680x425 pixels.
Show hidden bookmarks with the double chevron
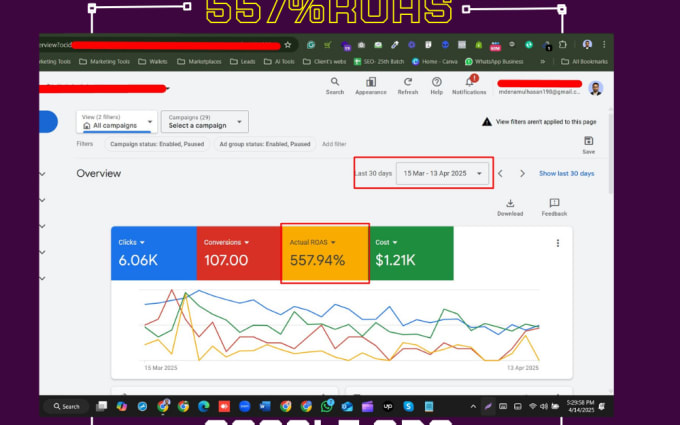tap(543, 62)
